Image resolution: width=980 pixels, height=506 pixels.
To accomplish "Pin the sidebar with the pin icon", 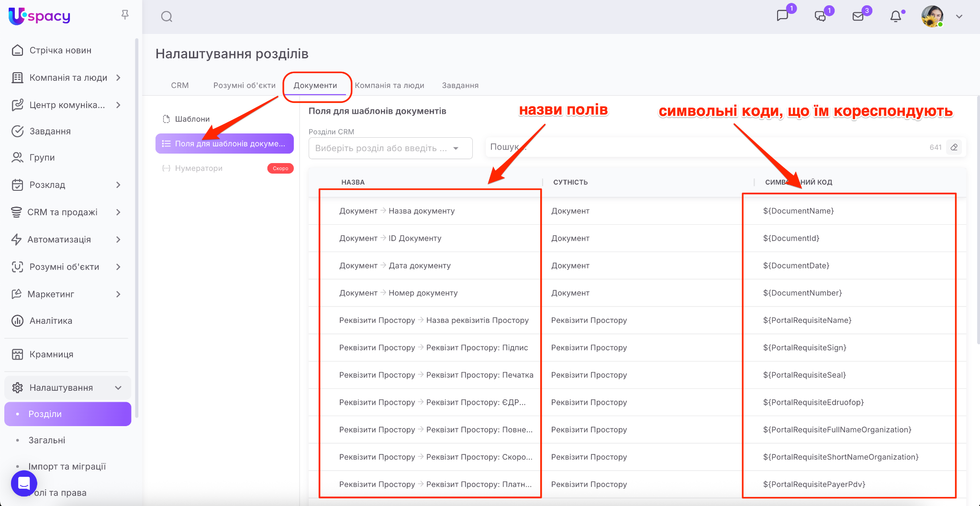I will 125,15.
